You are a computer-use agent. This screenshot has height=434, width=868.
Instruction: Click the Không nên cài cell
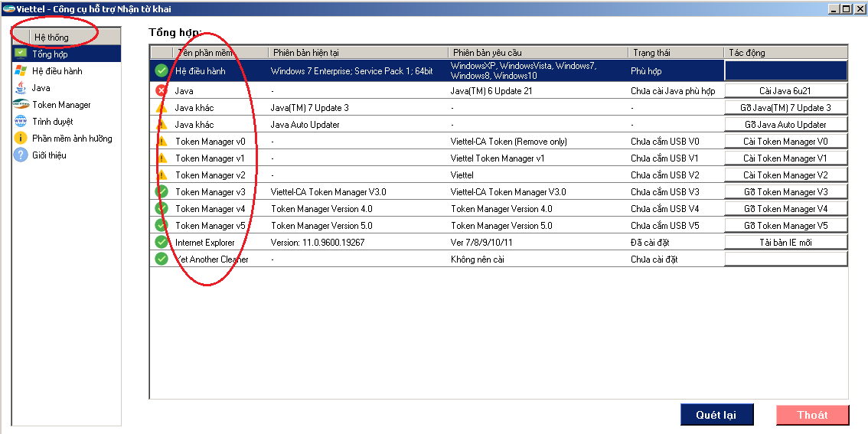click(x=477, y=259)
